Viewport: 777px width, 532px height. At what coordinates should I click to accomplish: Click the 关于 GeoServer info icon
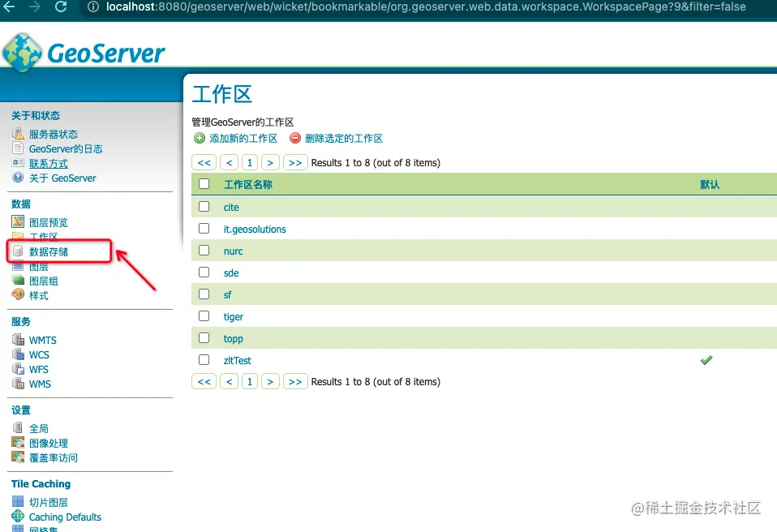pyautogui.click(x=18, y=178)
